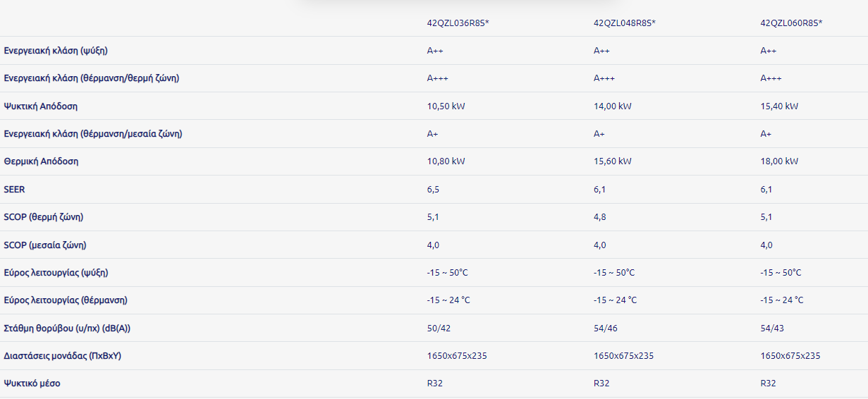Select the 'Ψυκτική Απόδοση' row label
This screenshot has width=868, height=399.
[41, 106]
